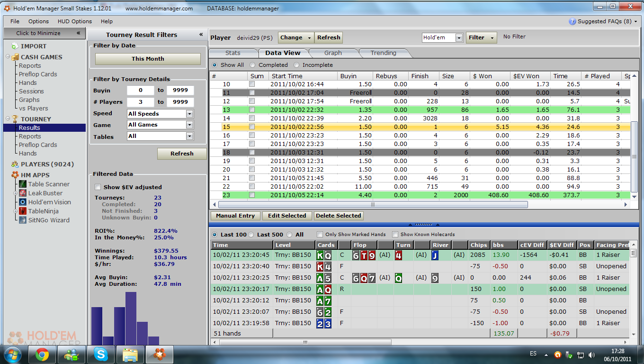Open Skype from the taskbar
The height and width of the screenshot is (364, 644).
tap(101, 355)
